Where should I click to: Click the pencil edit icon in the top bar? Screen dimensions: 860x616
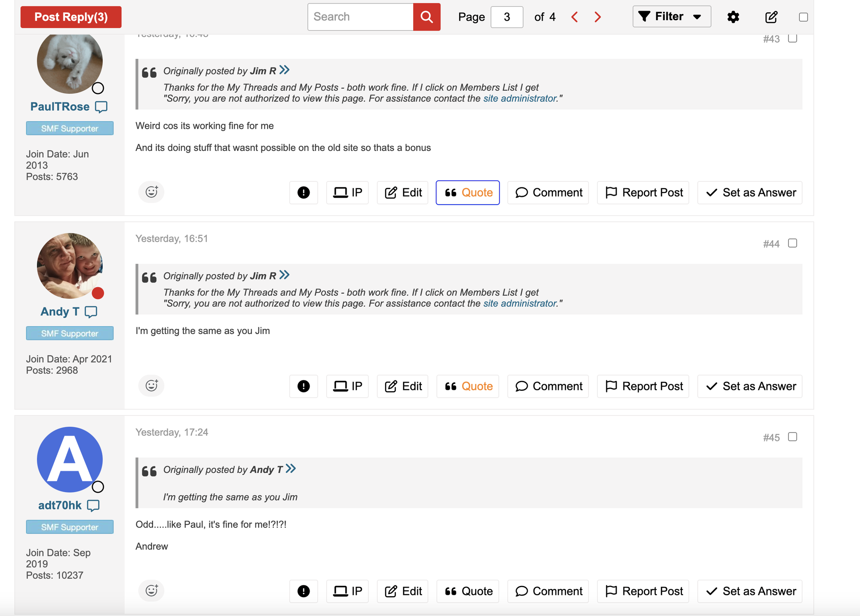pyautogui.click(x=771, y=17)
